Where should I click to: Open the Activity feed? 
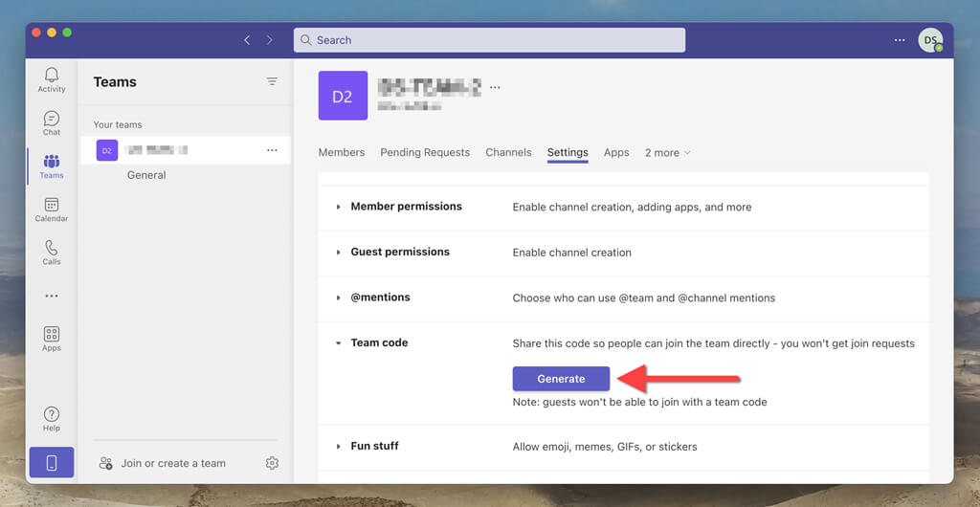pos(52,80)
